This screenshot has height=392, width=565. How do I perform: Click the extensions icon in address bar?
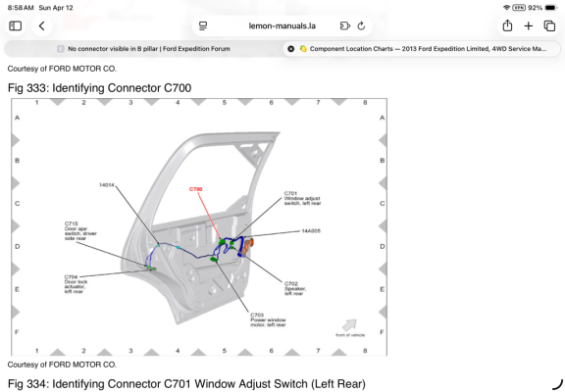coord(345,25)
